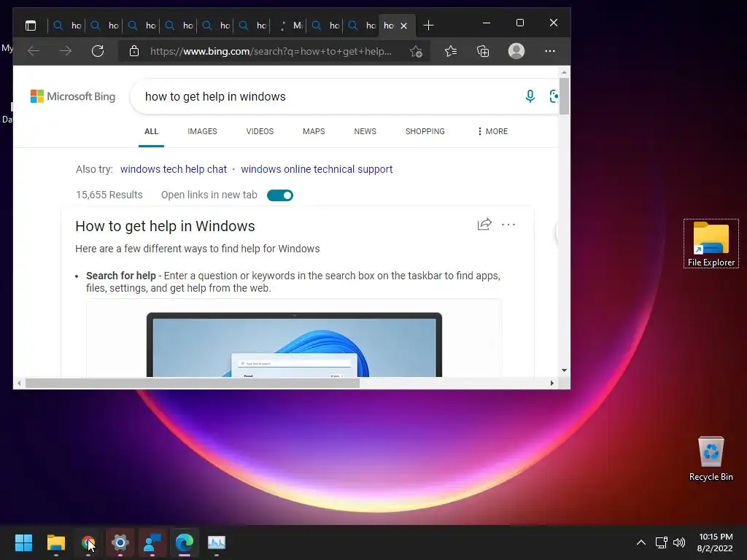Click the Search for help bullet text
This screenshot has height=560, width=747.
[293, 282]
